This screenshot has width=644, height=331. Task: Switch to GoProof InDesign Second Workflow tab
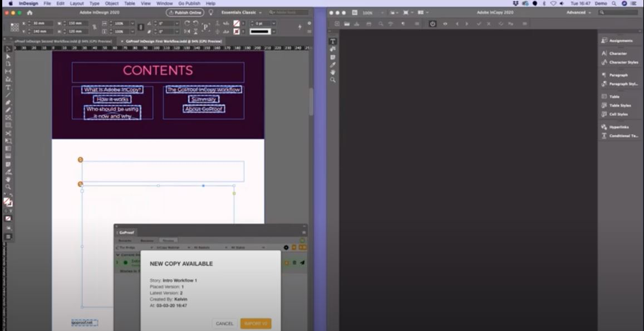[x=63, y=41]
